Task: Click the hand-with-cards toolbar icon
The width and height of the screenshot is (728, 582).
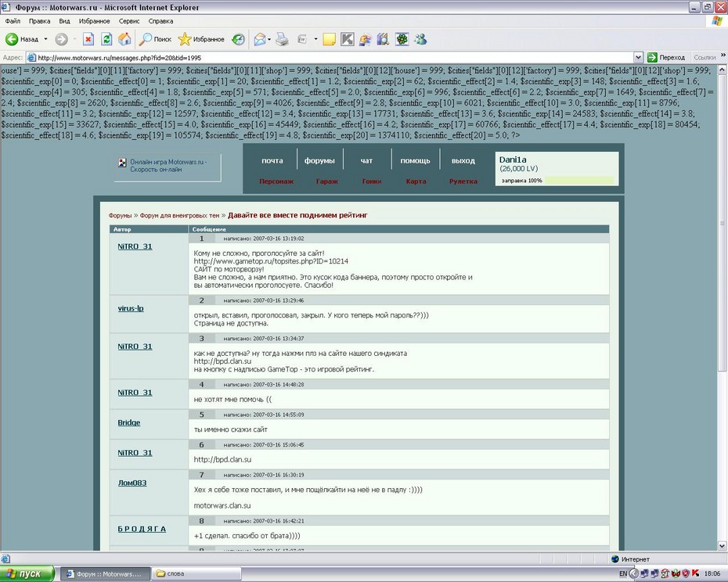Action: (x=365, y=39)
